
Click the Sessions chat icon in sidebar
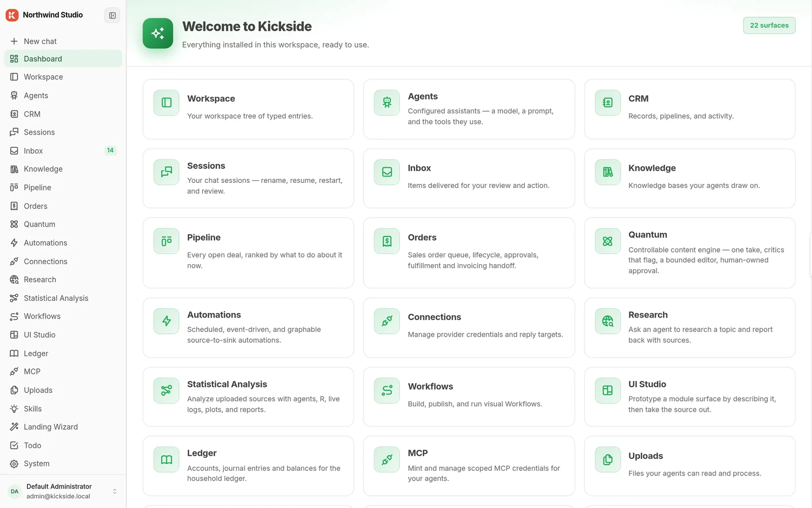click(x=14, y=132)
